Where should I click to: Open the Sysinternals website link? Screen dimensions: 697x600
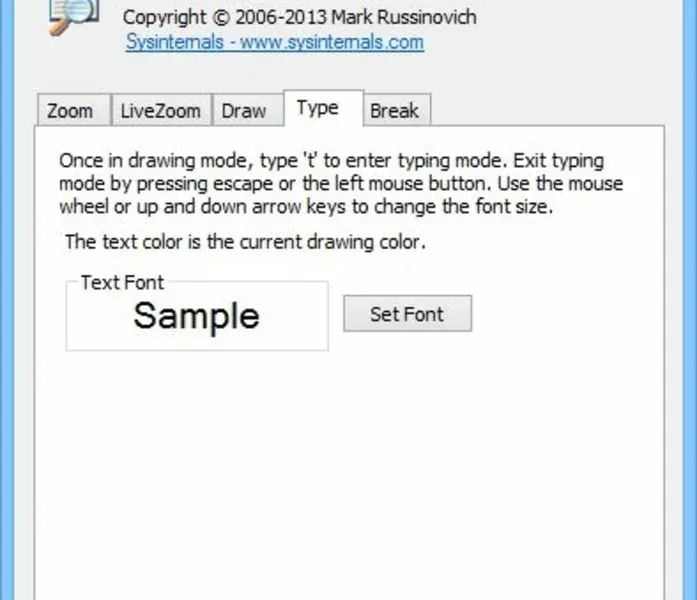[274, 42]
